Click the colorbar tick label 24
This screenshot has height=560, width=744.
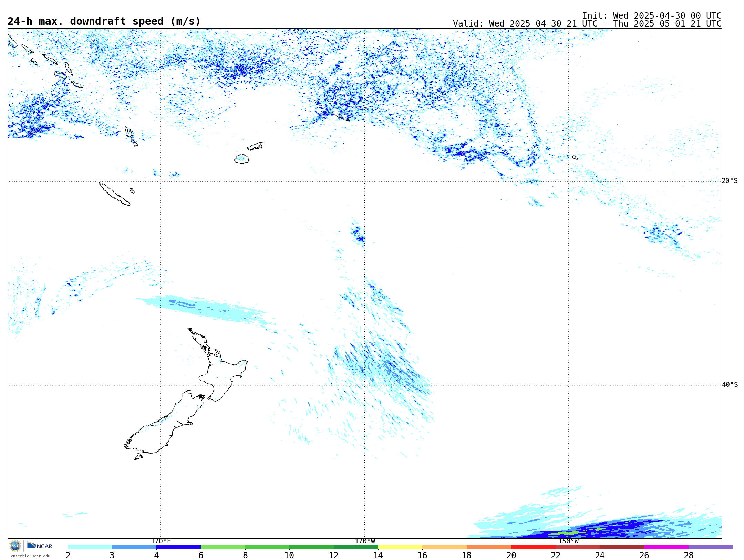point(600,555)
